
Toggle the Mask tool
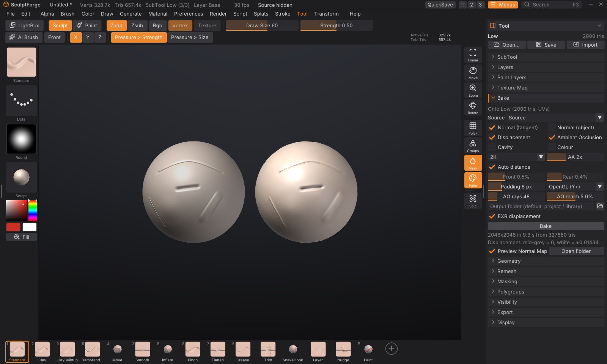(473, 163)
